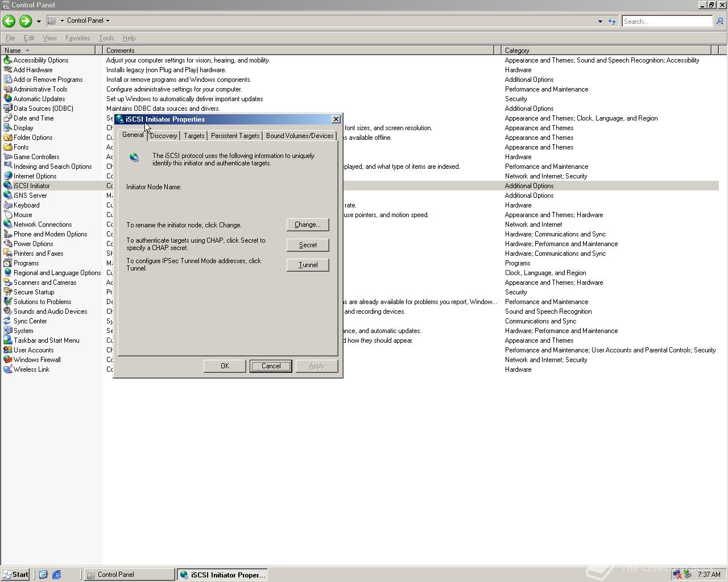This screenshot has height=582, width=728.
Task: Open the File menu
Action: click(10, 38)
